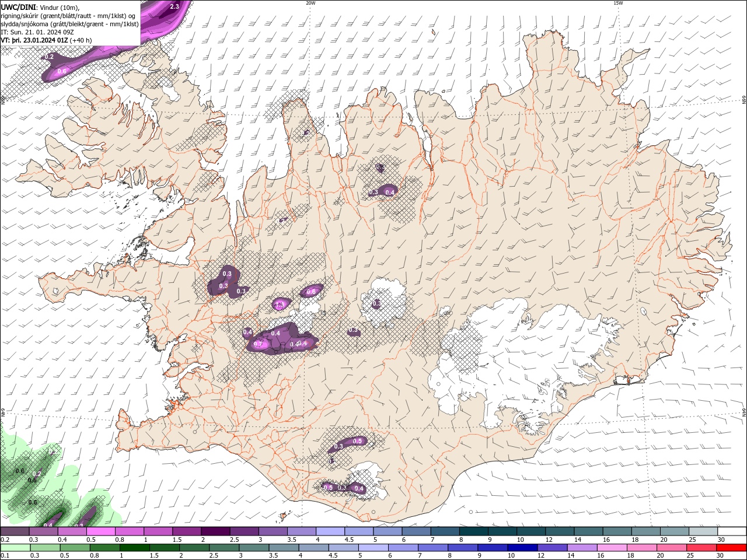Screen dimensions: 747x560
Task: Pick the grey-purple 0.2 swatch in the upper row
Action: (x=15, y=531)
